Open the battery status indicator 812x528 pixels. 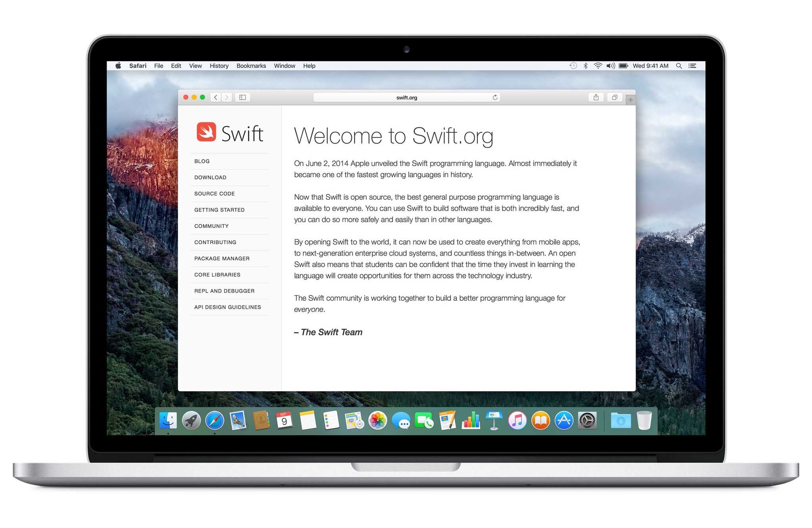(623, 65)
